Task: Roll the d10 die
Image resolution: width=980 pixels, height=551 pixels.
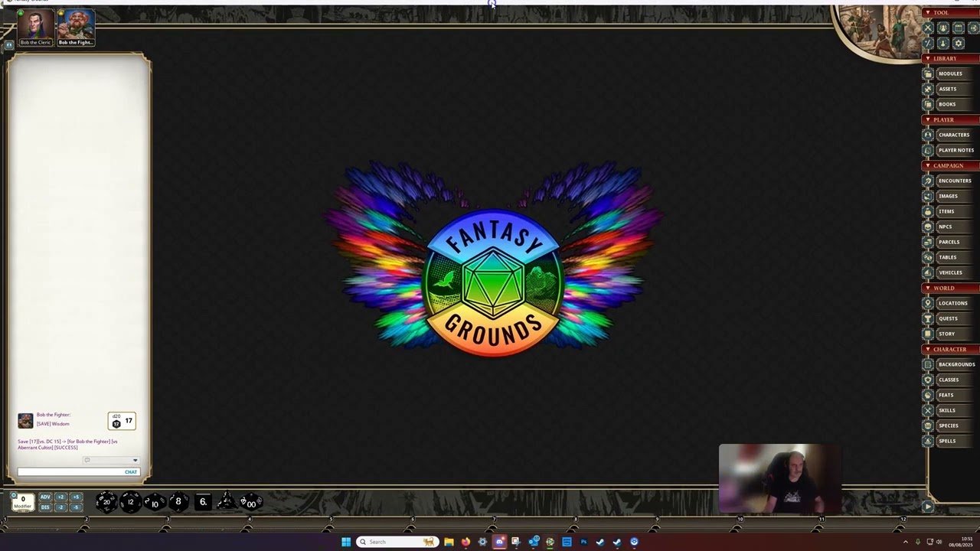Action: point(155,503)
